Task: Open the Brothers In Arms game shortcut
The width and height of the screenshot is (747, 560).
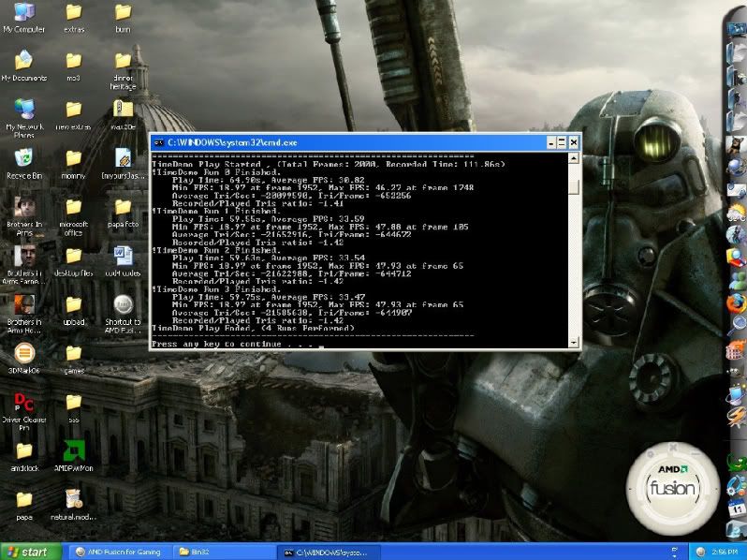Action: point(24,206)
